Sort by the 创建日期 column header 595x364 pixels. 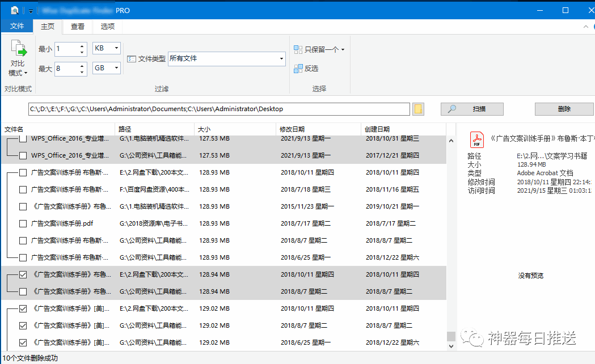pyautogui.click(x=403, y=129)
